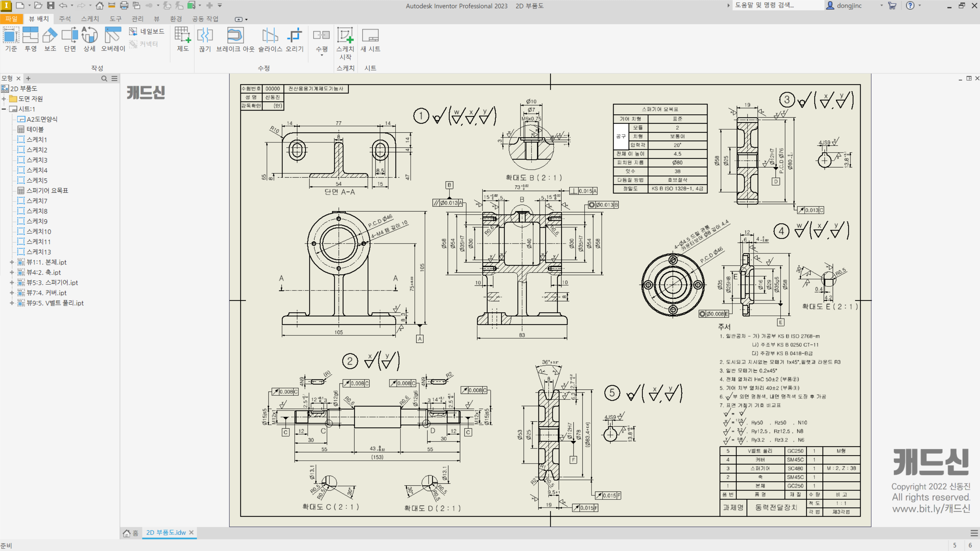Click the Print icon in quick access toolbar

(124, 5)
